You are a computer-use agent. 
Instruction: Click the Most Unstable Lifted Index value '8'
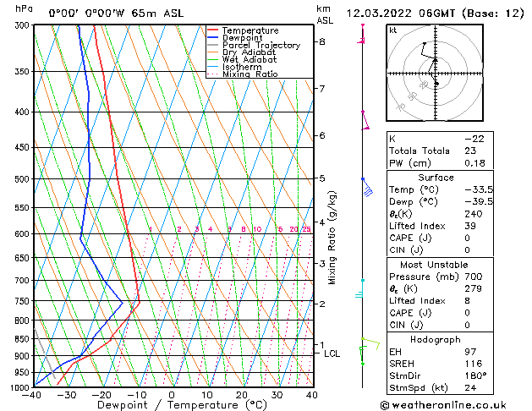tap(467, 301)
